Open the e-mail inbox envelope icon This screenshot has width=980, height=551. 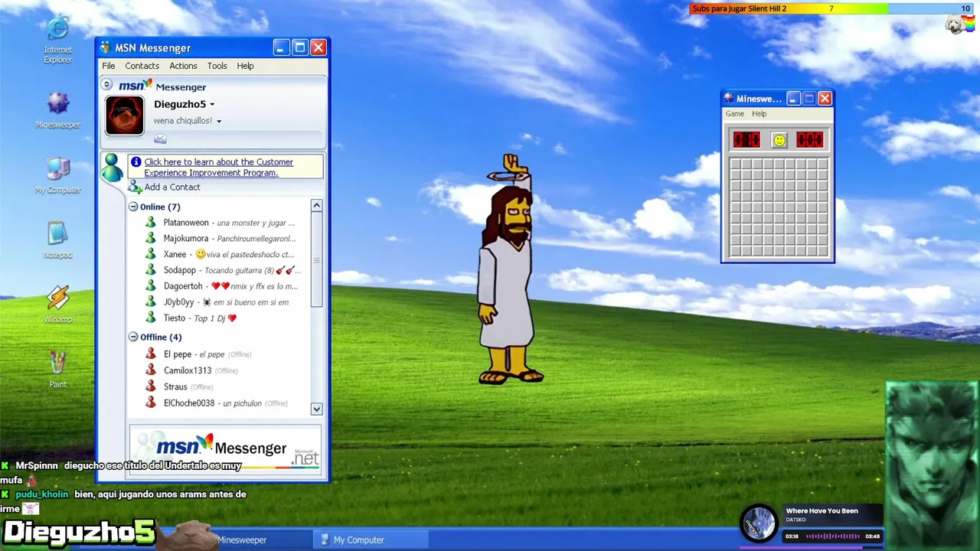coord(160,139)
